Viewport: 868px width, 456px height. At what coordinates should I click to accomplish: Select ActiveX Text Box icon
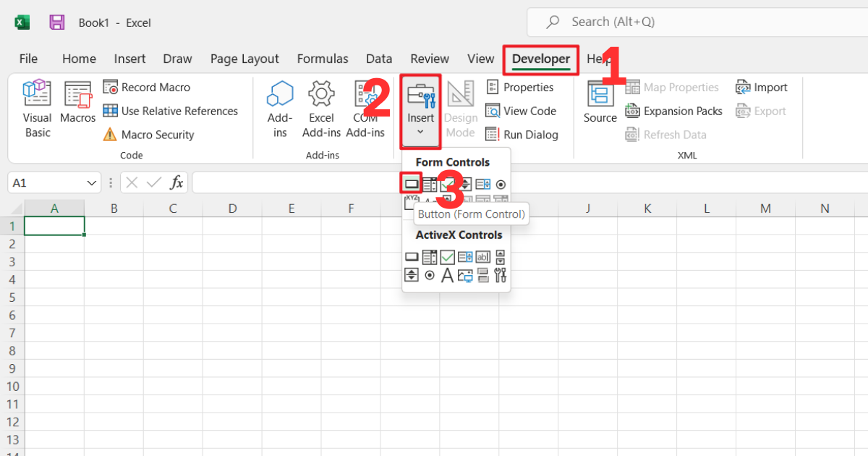(482, 257)
